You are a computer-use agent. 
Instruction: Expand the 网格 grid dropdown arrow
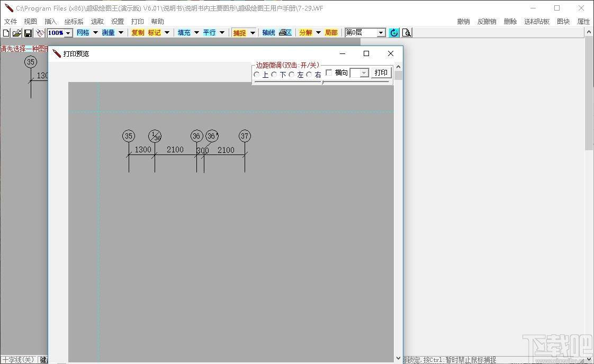(x=95, y=33)
